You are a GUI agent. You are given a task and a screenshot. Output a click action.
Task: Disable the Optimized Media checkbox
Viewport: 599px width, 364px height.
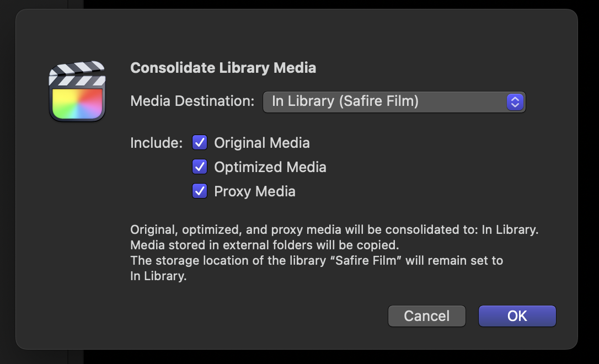coord(199,167)
